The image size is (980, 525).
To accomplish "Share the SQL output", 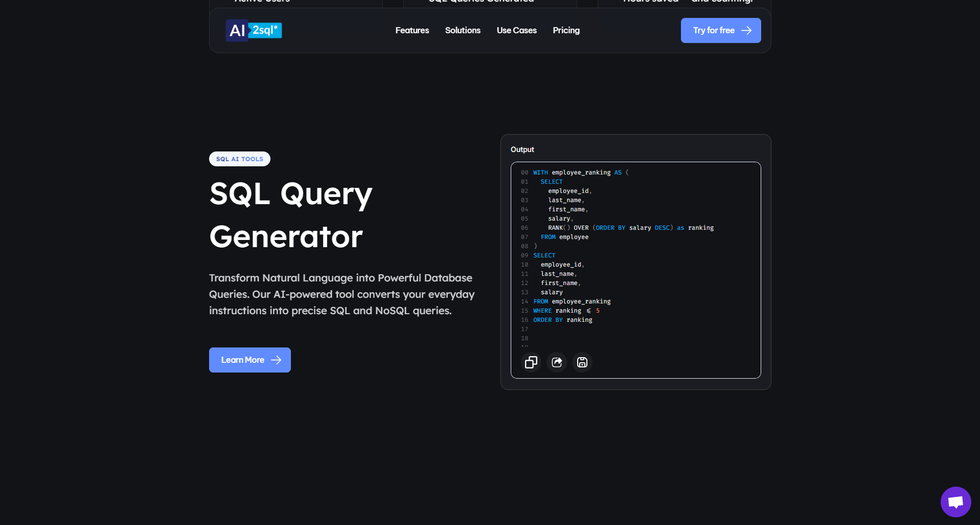I will 557,362.
